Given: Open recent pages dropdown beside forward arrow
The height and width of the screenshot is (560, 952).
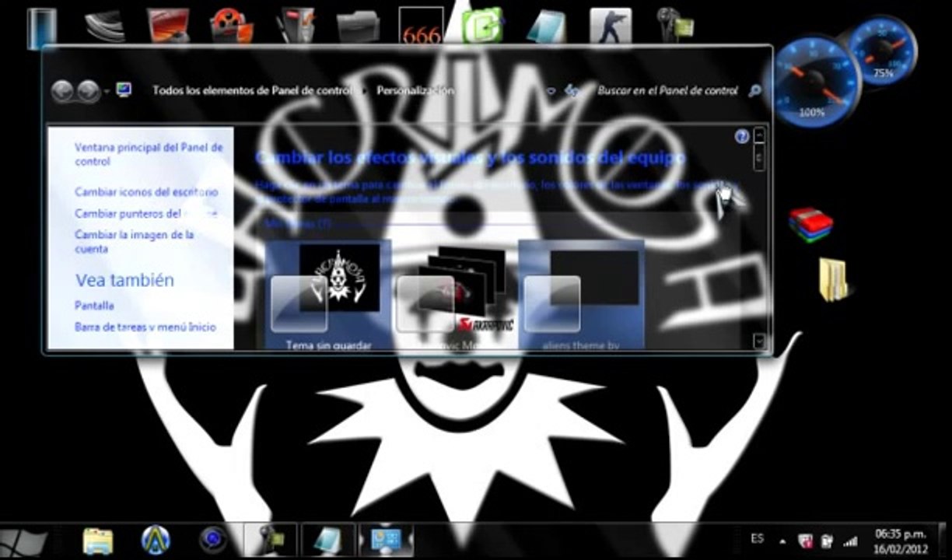Looking at the screenshot, I should click(x=107, y=92).
